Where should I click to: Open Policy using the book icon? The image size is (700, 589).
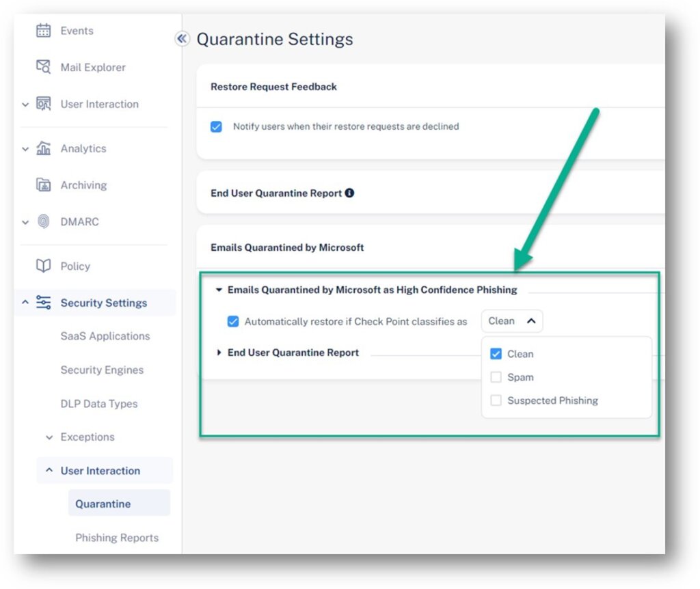(x=42, y=266)
